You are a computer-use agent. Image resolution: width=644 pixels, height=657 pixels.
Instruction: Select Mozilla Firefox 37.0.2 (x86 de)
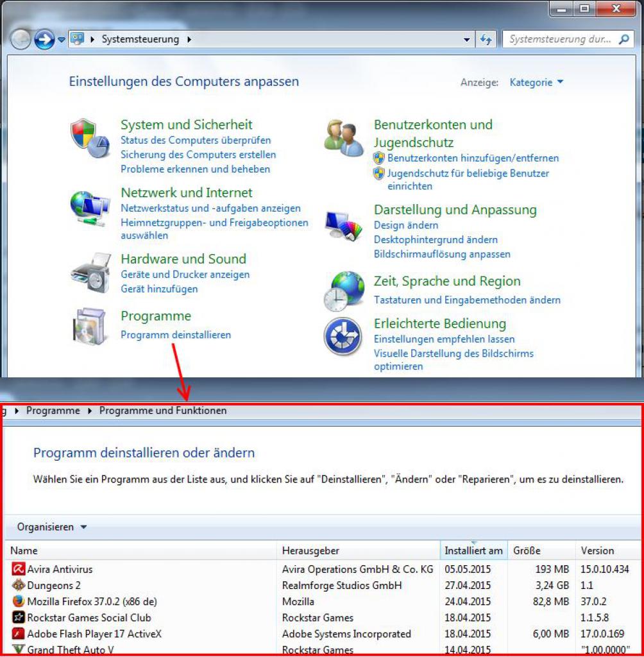[x=92, y=601]
